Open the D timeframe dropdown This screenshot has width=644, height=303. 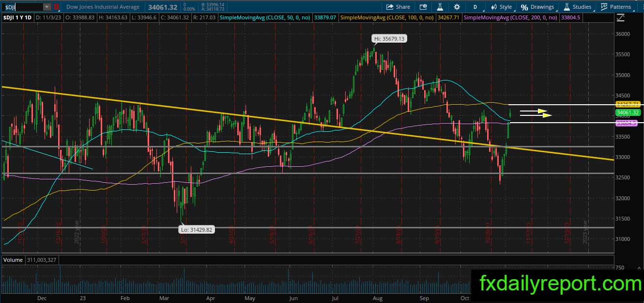(475, 7)
